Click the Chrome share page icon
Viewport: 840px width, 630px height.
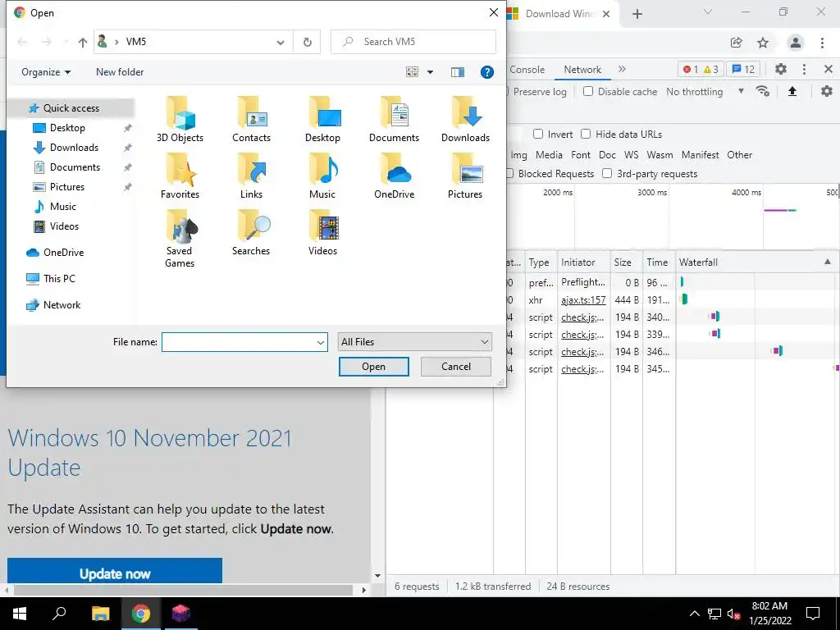tap(736, 43)
